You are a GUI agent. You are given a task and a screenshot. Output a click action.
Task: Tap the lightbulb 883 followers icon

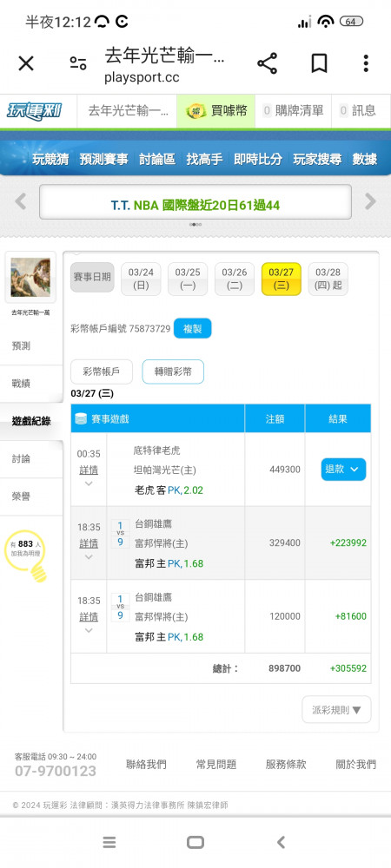pyautogui.click(x=25, y=556)
